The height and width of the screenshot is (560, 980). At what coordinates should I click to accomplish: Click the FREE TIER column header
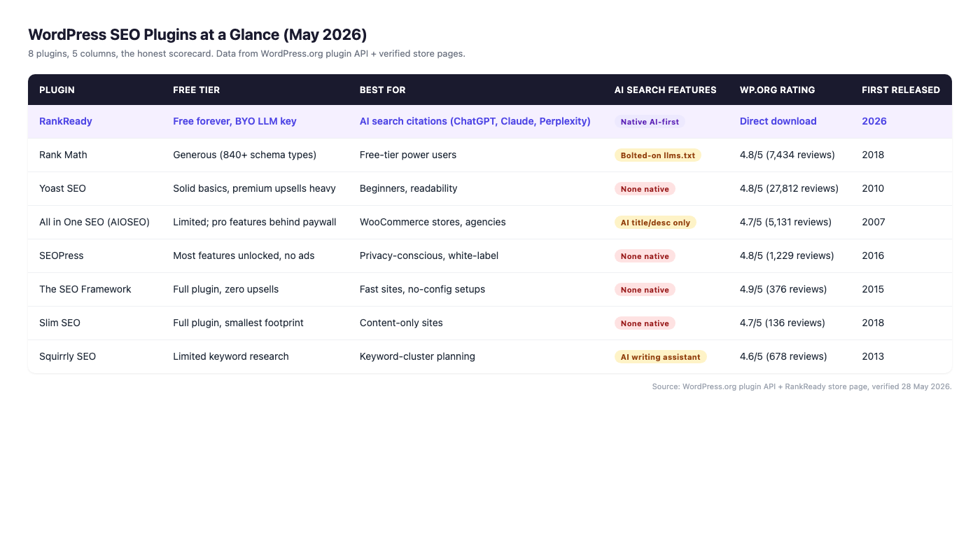(x=196, y=90)
